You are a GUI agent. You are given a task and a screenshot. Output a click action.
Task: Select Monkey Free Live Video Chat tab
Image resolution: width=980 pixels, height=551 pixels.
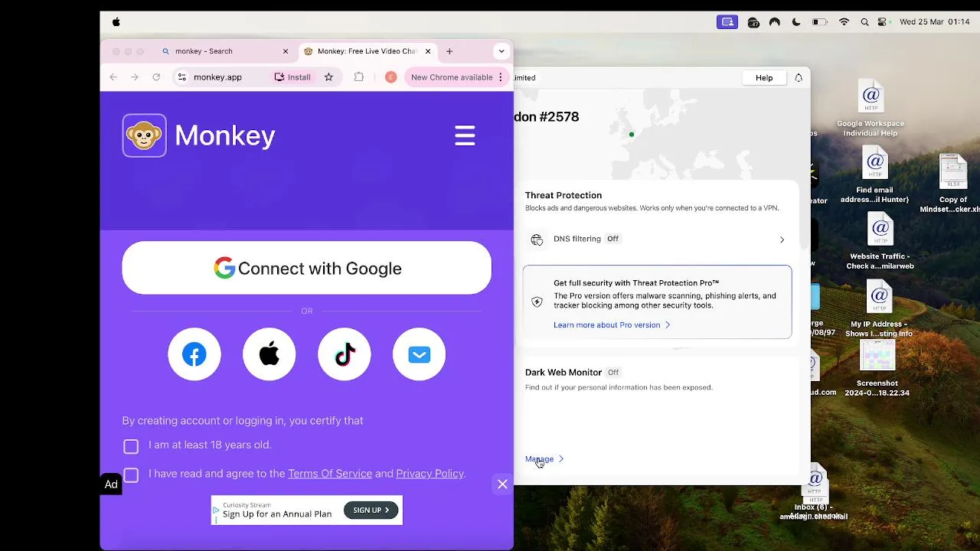click(x=367, y=51)
